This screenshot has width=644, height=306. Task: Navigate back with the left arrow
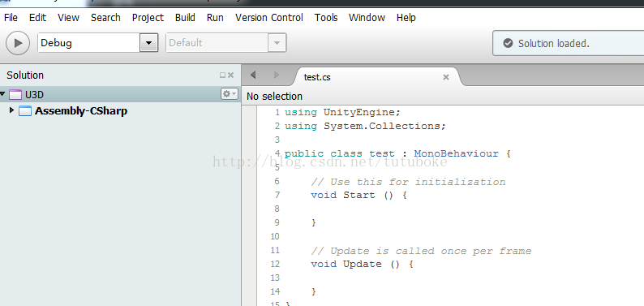pos(253,75)
